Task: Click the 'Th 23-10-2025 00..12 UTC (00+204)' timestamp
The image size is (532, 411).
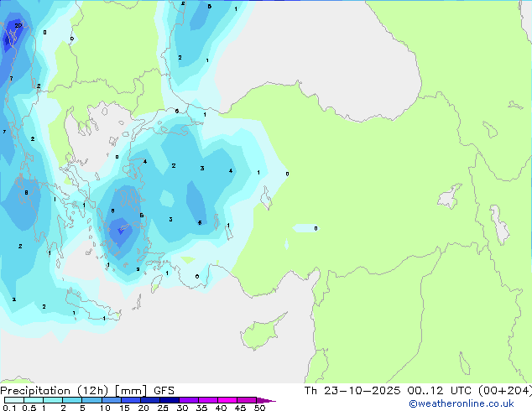Action: point(418,391)
